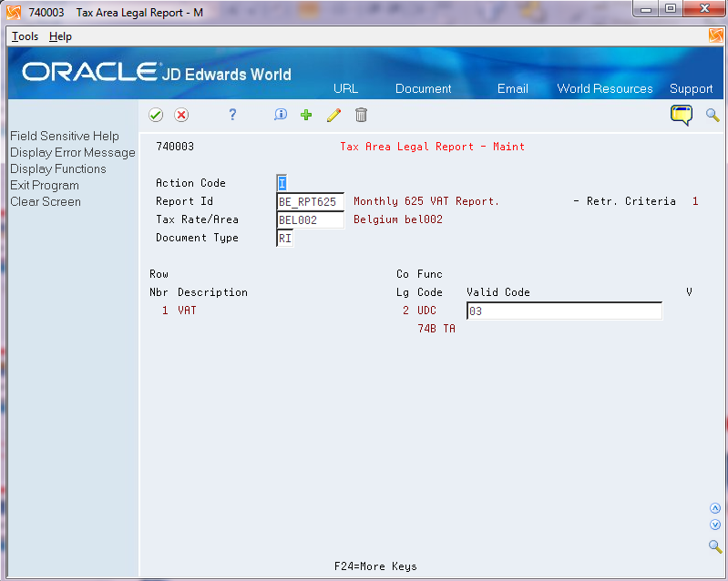Choose Exit Program
The image size is (728, 581).
coord(45,185)
